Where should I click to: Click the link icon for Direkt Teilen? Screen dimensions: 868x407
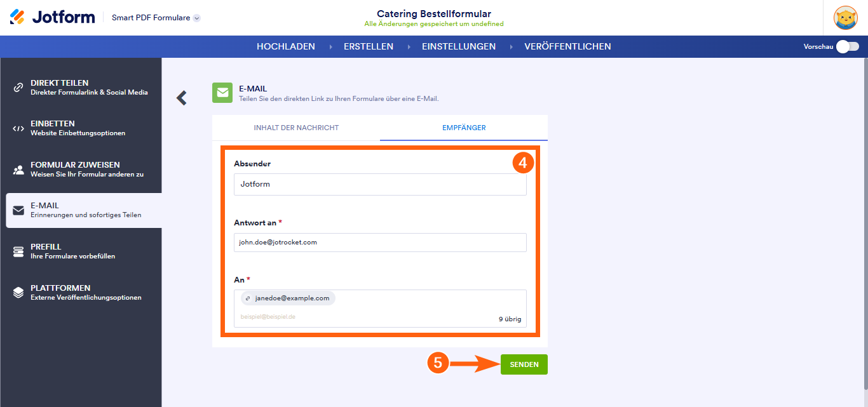(18, 88)
